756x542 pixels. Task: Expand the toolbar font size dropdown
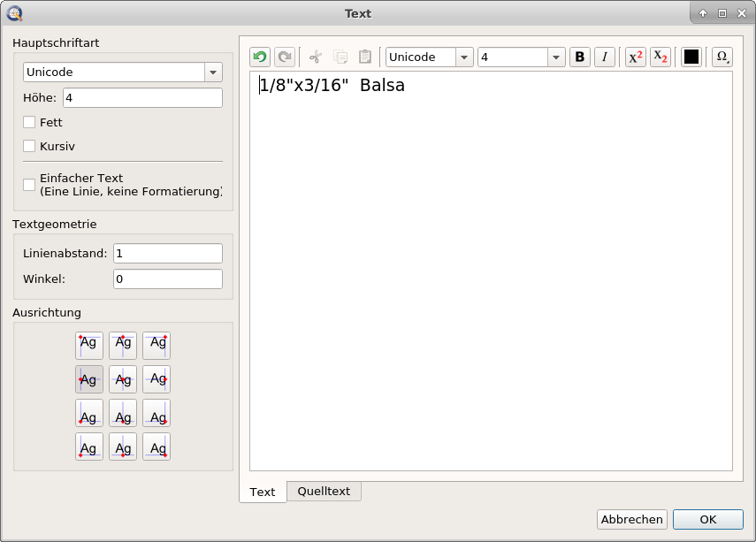(556, 57)
